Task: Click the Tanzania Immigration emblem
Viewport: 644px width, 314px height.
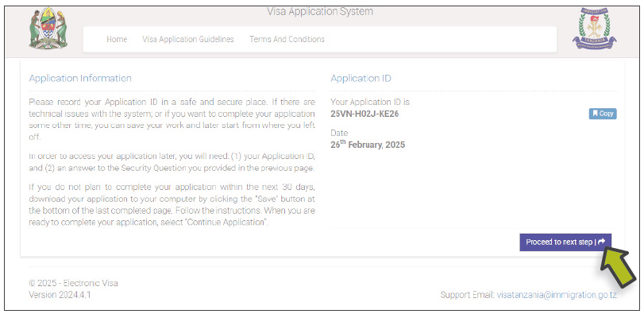Action: click(x=594, y=29)
